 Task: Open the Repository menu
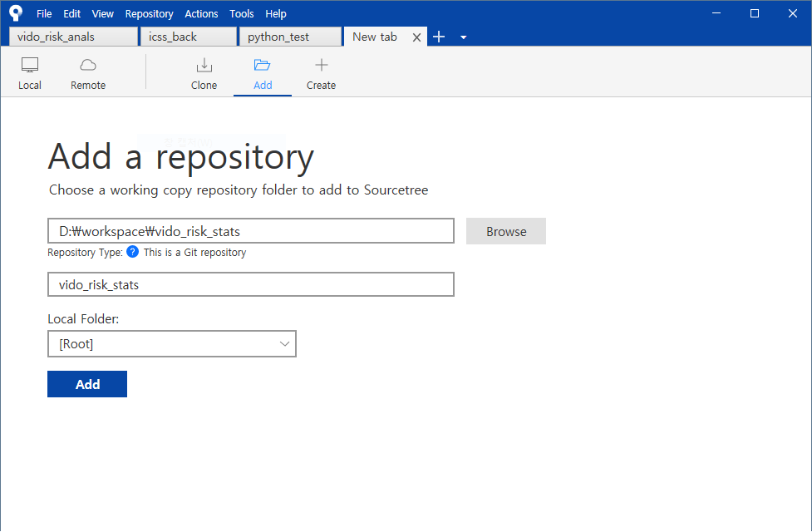pyautogui.click(x=149, y=14)
